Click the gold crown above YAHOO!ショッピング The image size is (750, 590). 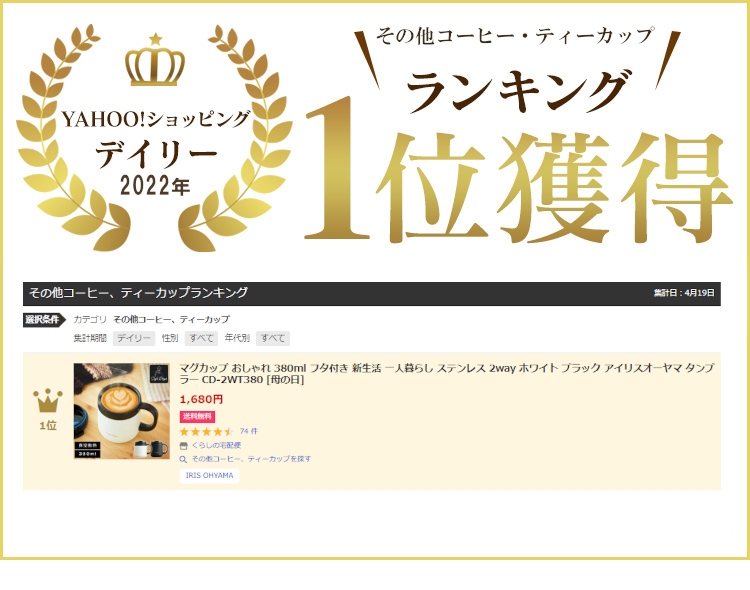pyautogui.click(x=155, y=60)
